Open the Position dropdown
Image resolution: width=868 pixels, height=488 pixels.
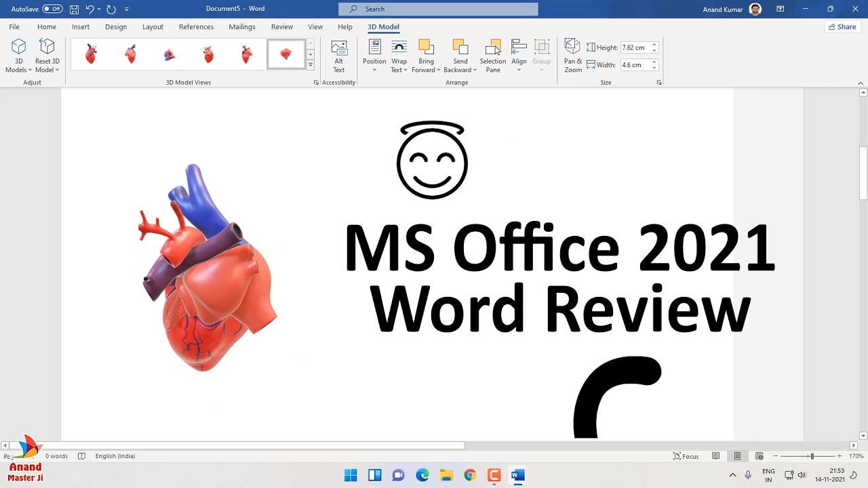pyautogui.click(x=374, y=56)
